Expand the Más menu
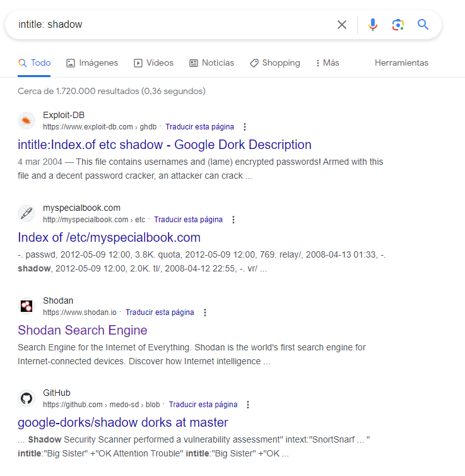Viewport: 465px width, 476px height. pos(327,63)
